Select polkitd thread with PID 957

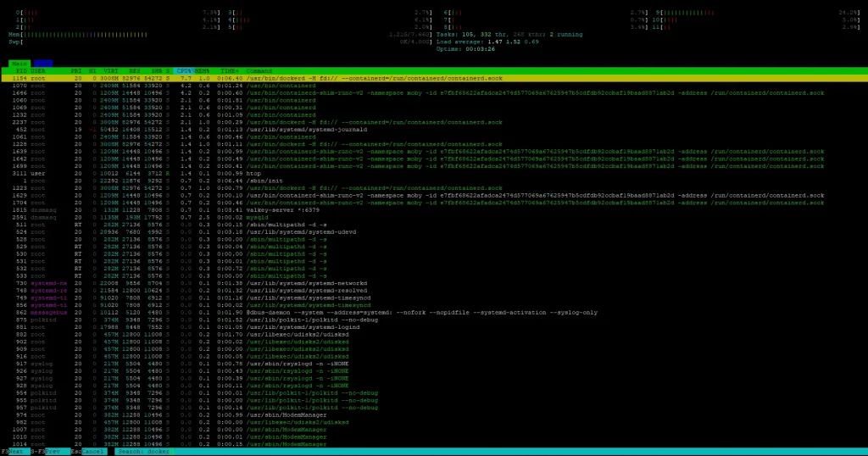click(x=434, y=408)
